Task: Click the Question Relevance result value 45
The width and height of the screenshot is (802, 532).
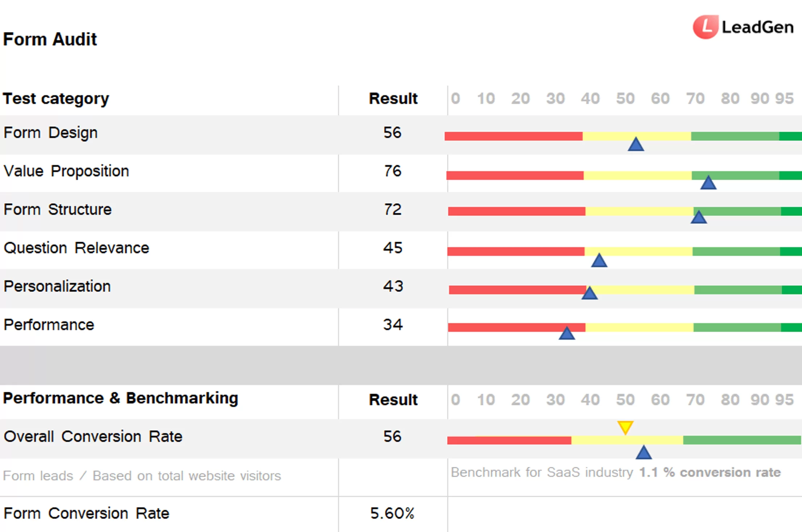Action: point(393,248)
